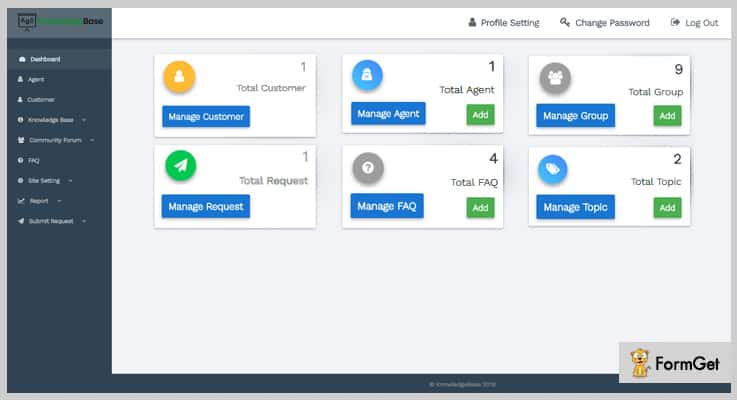Image resolution: width=737 pixels, height=400 pixels.
Task: Add a new FAQ with Add button
Action: click(x=480, y=208)
